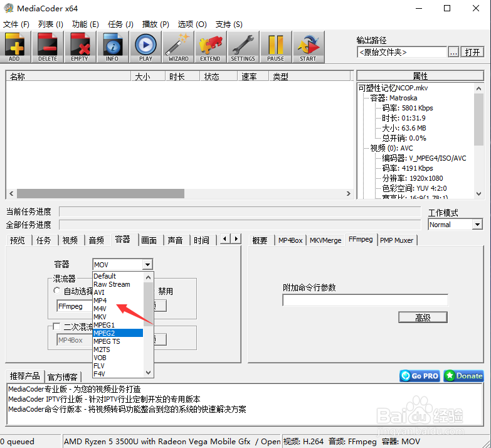The image size is (491, 448).
Task: Toggle the 二次混流 checkbox
Action: pos(56,326)
